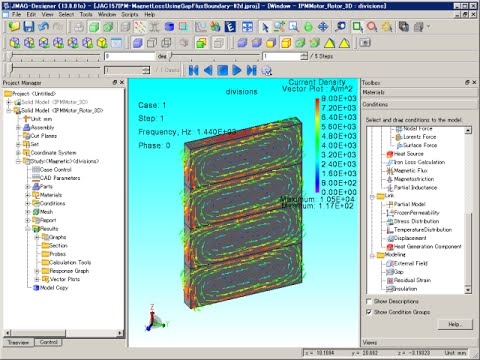Collapse the Results tree node
480x360 pixels.
(28, 229)
